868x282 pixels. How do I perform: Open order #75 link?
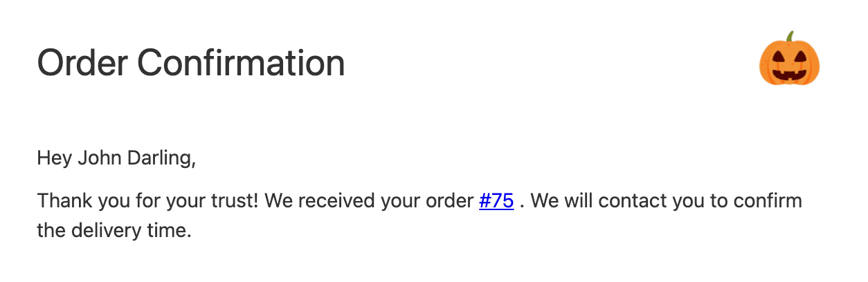(496, 201)
